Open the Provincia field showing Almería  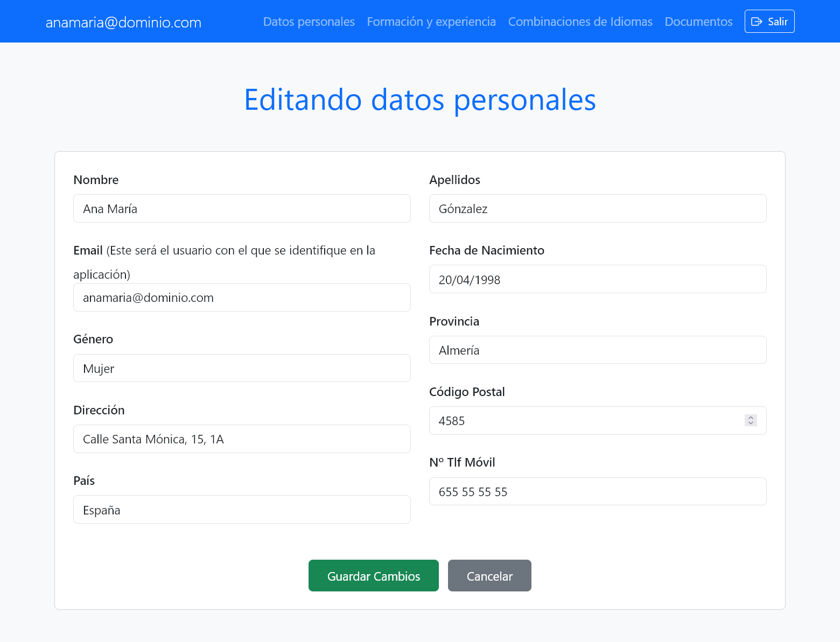tap(597, 350)
